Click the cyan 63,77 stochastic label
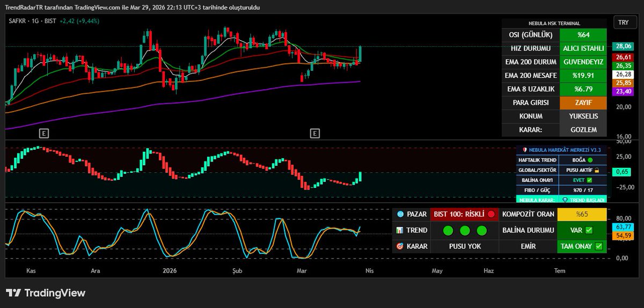This screenshot has width=644, height=308. [x=623, y=227]
